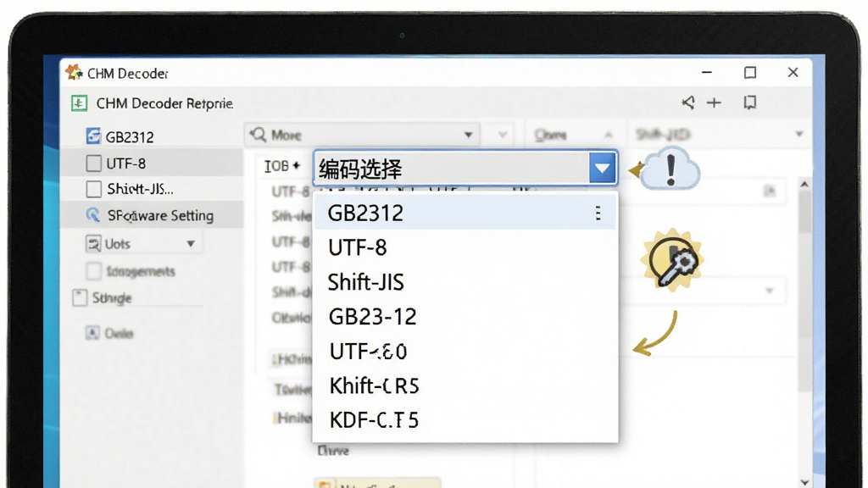Choose the fifth UTF encoding entry
This screenshot has height=488, width=868.
coord(465,351)
